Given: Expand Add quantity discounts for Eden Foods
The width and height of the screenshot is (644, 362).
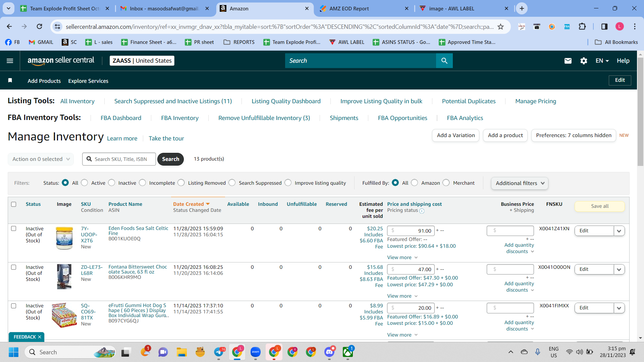Looking at the screenshot, I should click(519, 248).
